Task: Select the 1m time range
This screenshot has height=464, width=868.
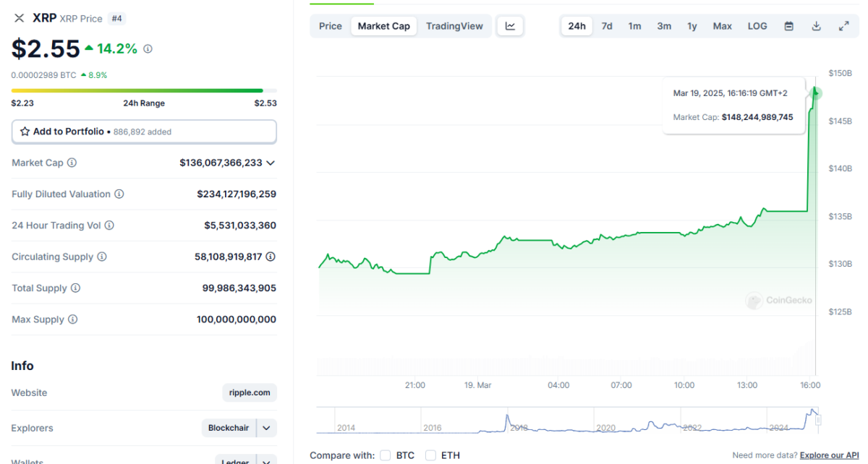Action: [634, 26]
